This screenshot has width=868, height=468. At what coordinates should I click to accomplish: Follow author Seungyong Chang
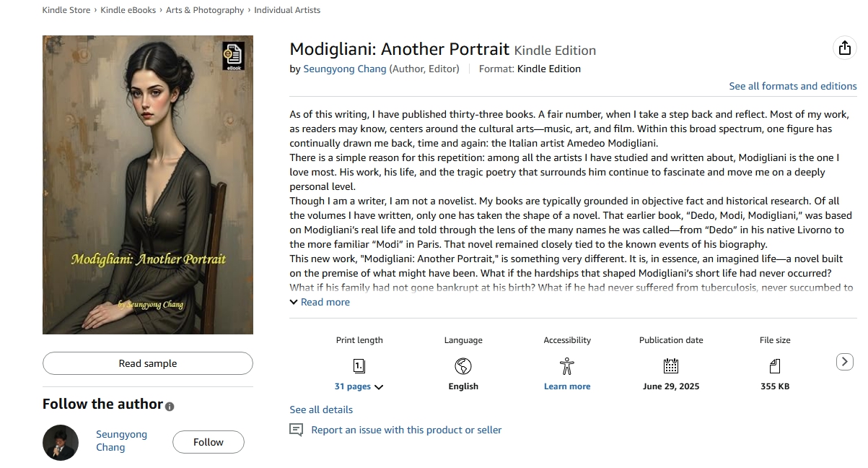point(209,442)
